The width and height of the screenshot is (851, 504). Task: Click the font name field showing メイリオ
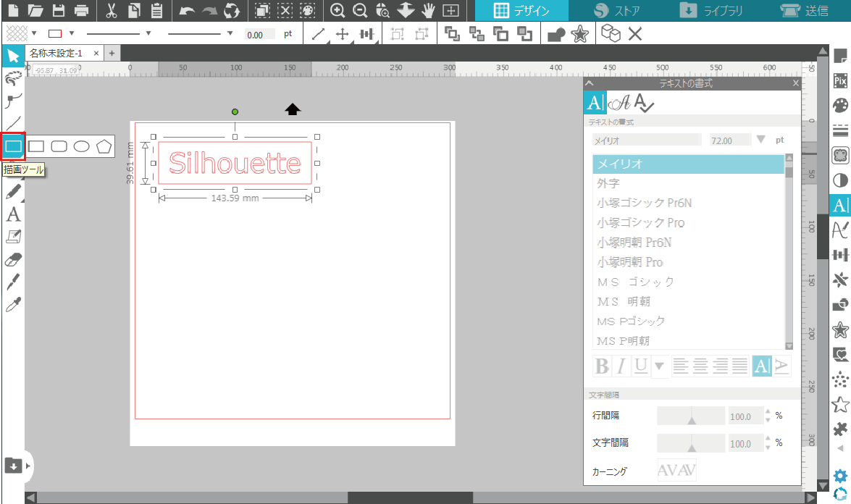point(646,140)
